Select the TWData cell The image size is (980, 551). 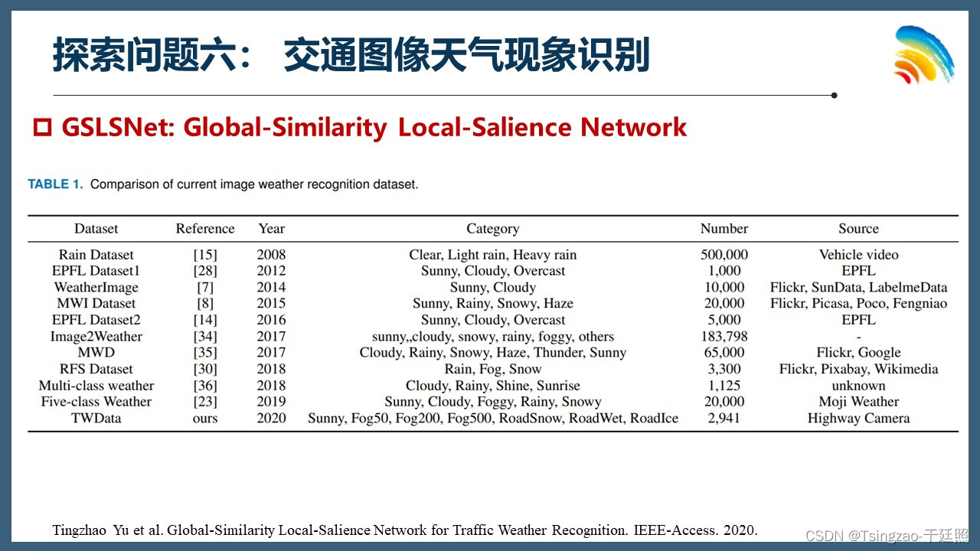[x=96, y=419]
